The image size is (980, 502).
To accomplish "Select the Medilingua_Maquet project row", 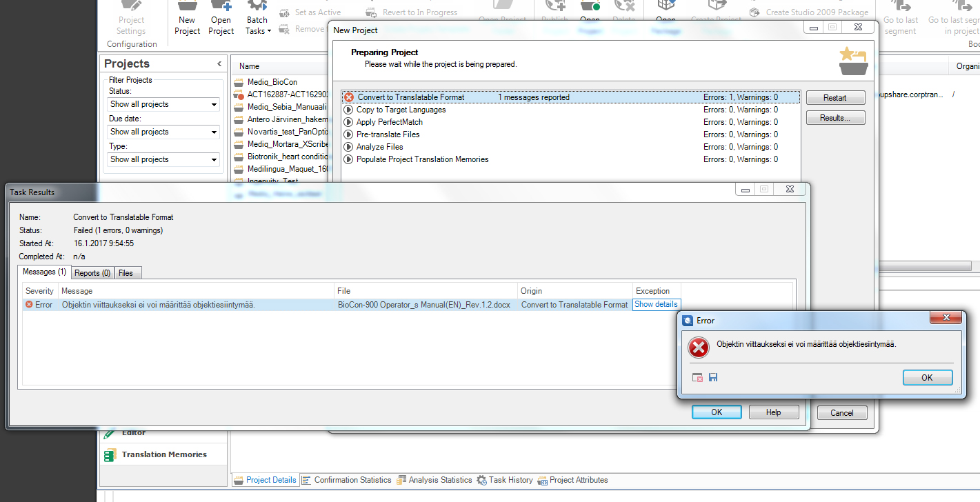I will (280, 169).
